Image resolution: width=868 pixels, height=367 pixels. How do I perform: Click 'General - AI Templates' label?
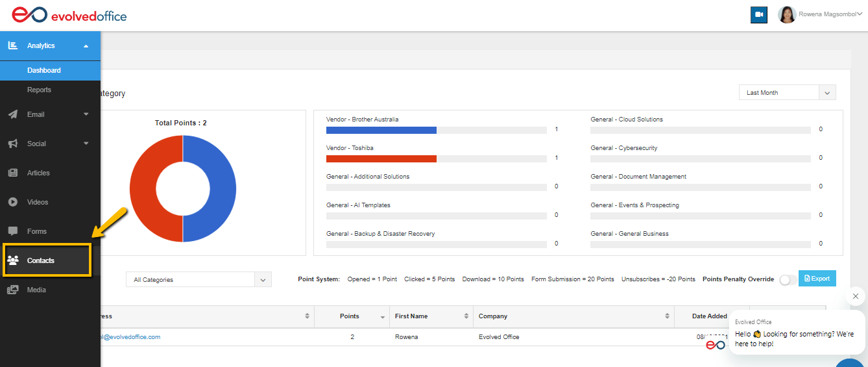[x=358, y=205]
